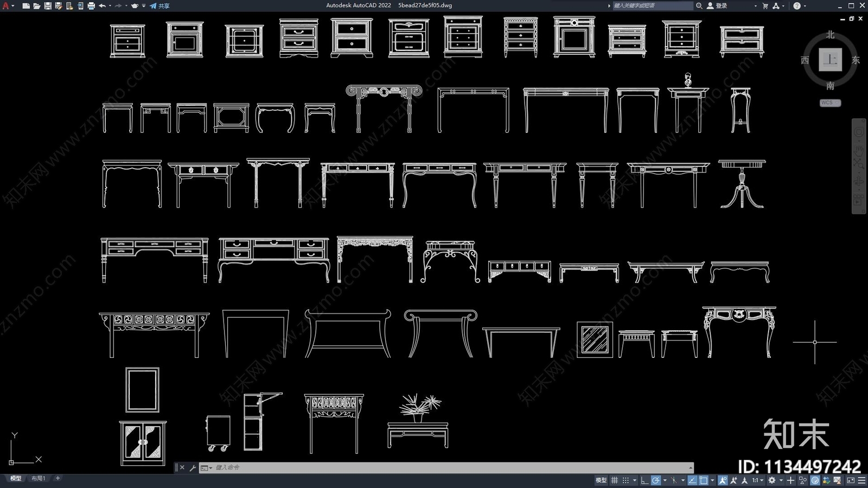Open the AutoCAD application menu (red A)
The image size is (868, 488).
(5, 5)
